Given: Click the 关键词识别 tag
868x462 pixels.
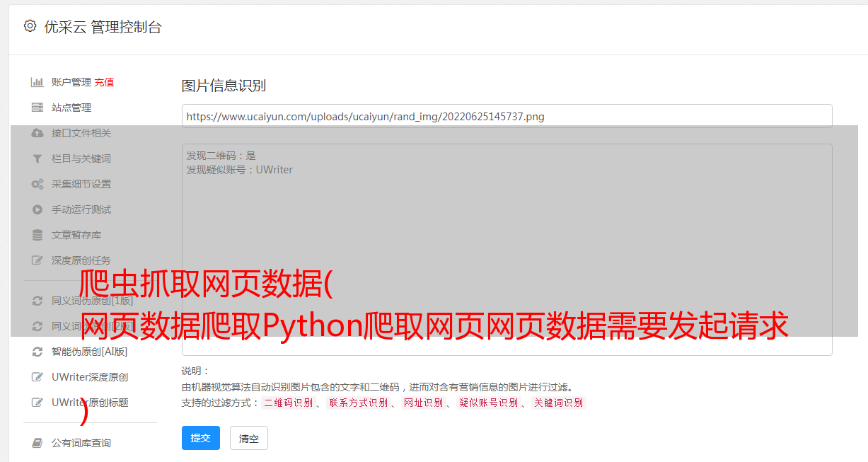Looking at the screenshot, I should pyautogui.click(x=558, y=403).
